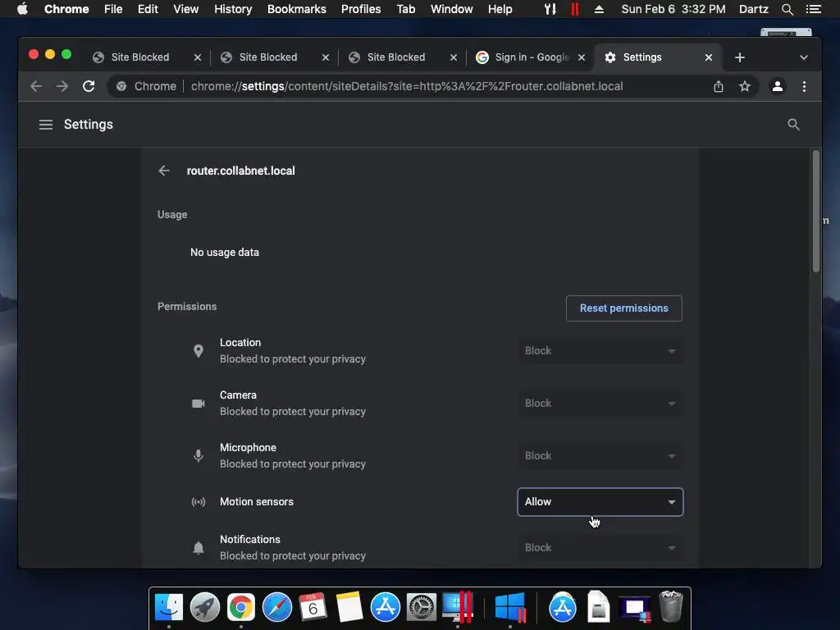Click the Location pin icon

pyautogui.click(x=199, y=351)
